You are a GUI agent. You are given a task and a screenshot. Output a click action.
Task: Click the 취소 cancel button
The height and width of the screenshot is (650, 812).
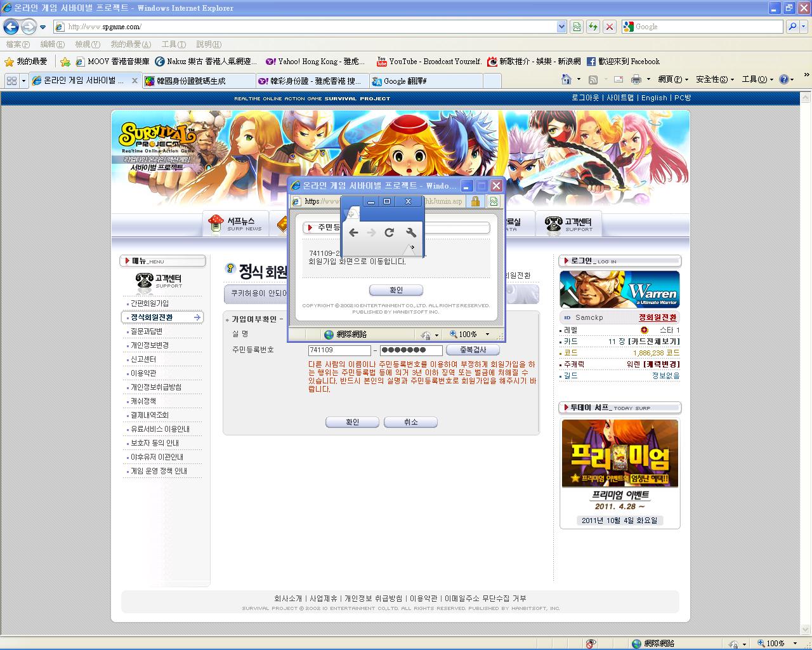pyautogui.click(x=410, y=422)
